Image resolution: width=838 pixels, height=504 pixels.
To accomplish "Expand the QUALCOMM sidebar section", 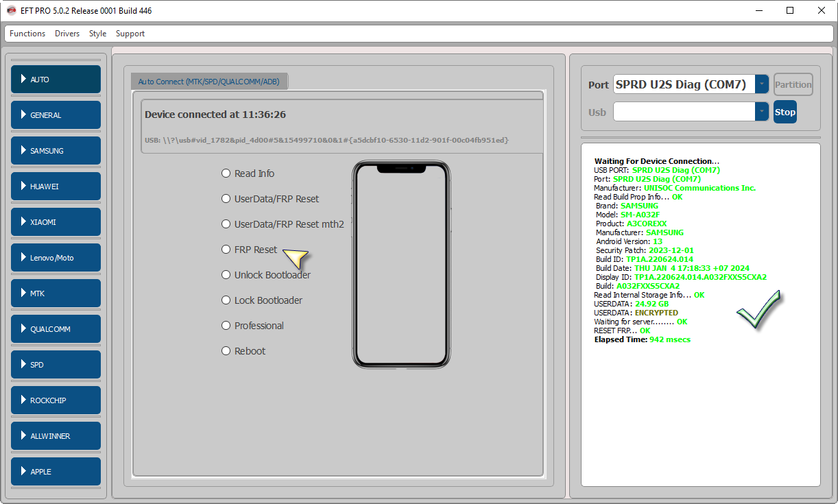I will click(56, 329).
